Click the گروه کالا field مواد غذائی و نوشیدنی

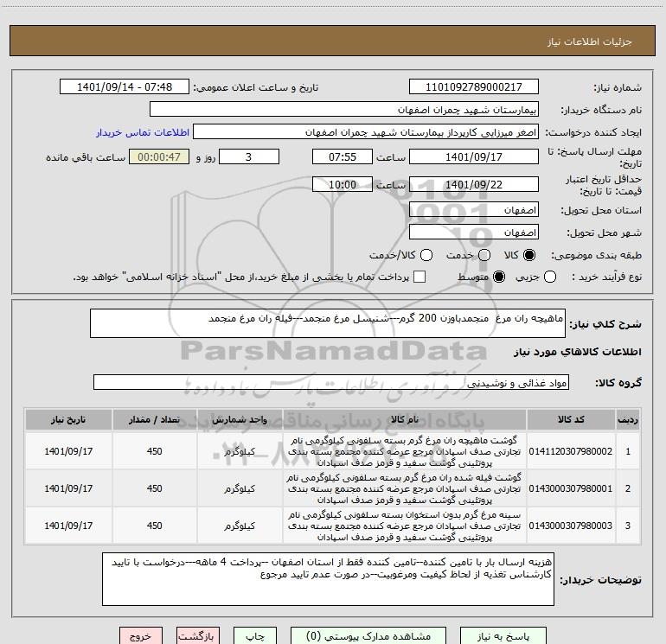coord(331,382)
